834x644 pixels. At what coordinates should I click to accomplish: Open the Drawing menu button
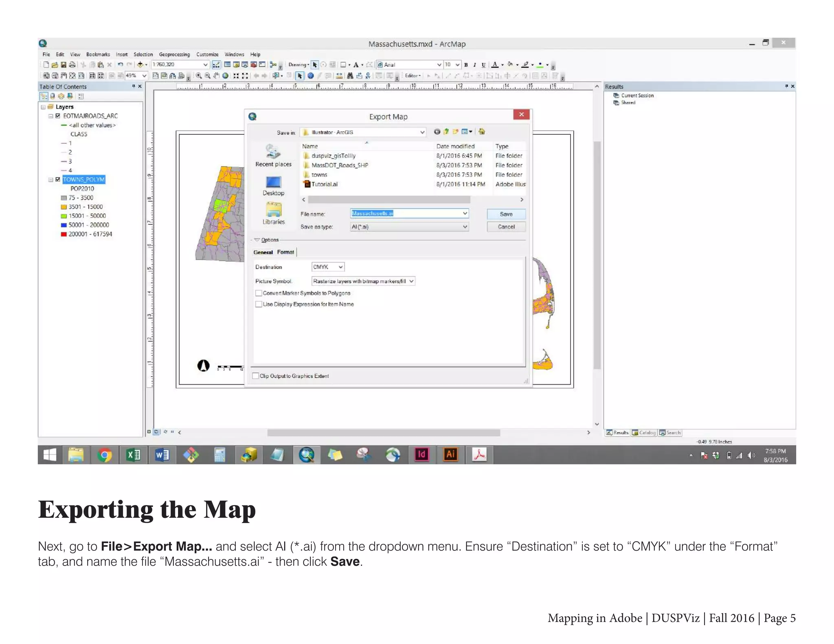click(x=298, y=65)
